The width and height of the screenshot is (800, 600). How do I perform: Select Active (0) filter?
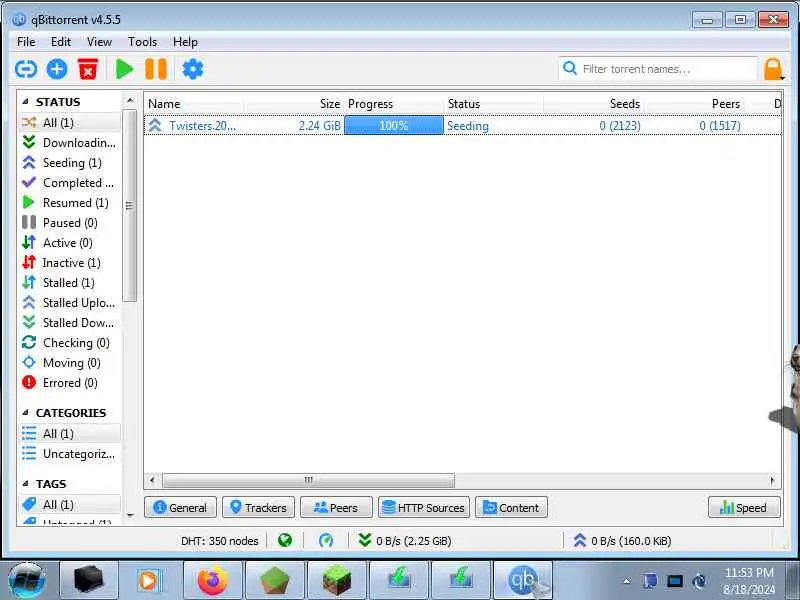70,242
